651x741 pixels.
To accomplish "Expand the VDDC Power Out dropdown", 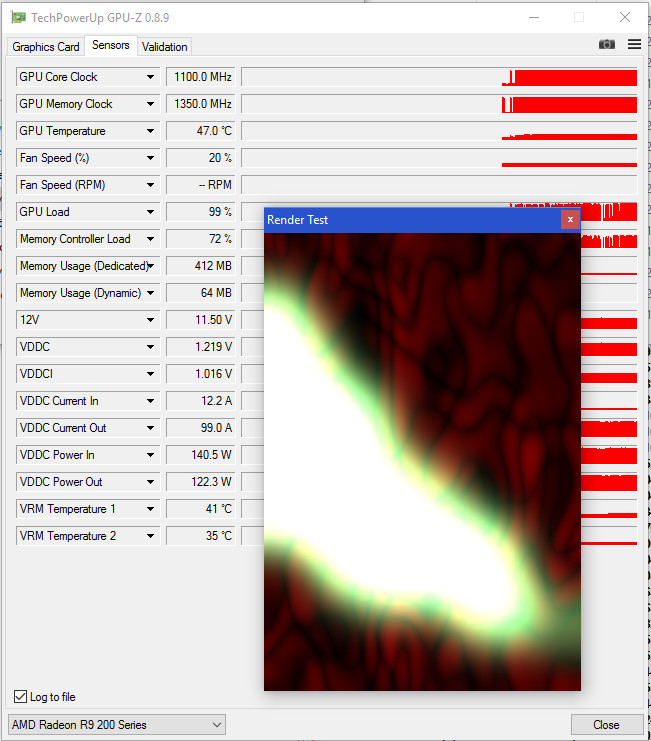I will coord(150,482).
